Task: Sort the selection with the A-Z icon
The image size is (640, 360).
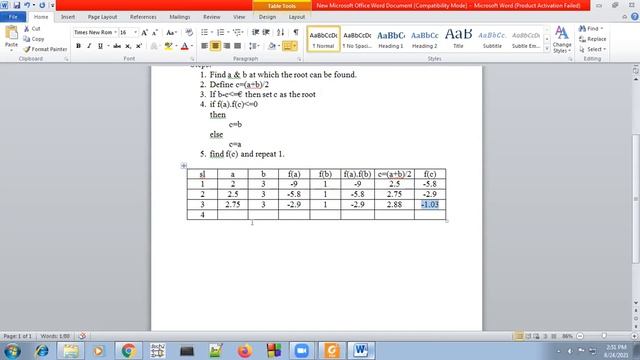Action: click(x=280, y=32)
